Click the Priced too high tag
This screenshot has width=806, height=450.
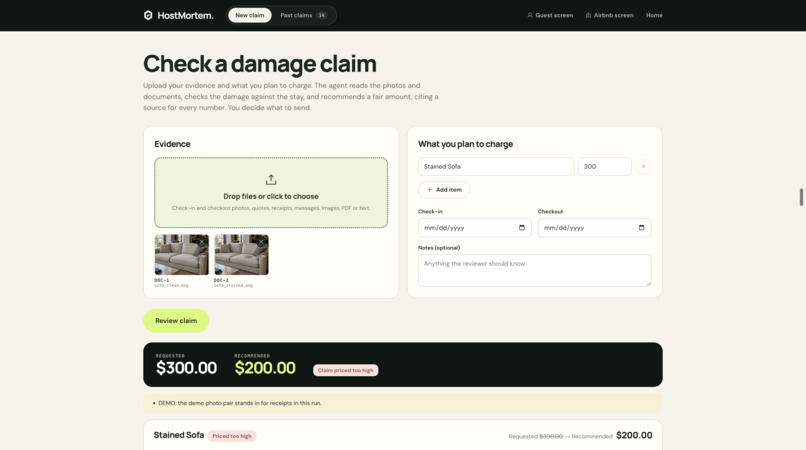pyautogui.click(x=232, y=436)
